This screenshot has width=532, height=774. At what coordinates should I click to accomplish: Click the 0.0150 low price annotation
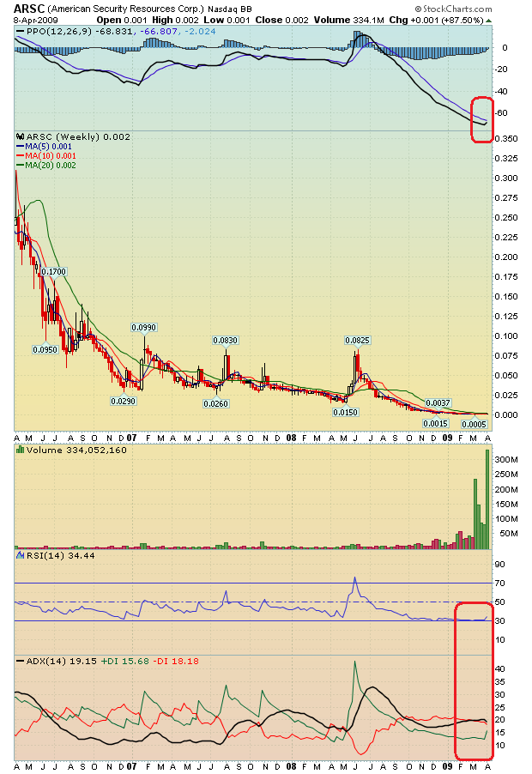pyautogui.click(x=346, y=412)
